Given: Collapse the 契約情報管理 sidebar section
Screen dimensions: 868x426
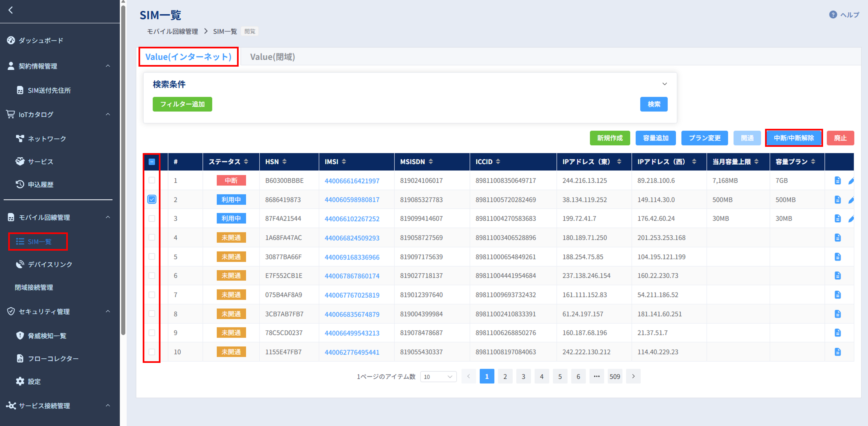Looking at the screenshot, I should pos(108,66).
